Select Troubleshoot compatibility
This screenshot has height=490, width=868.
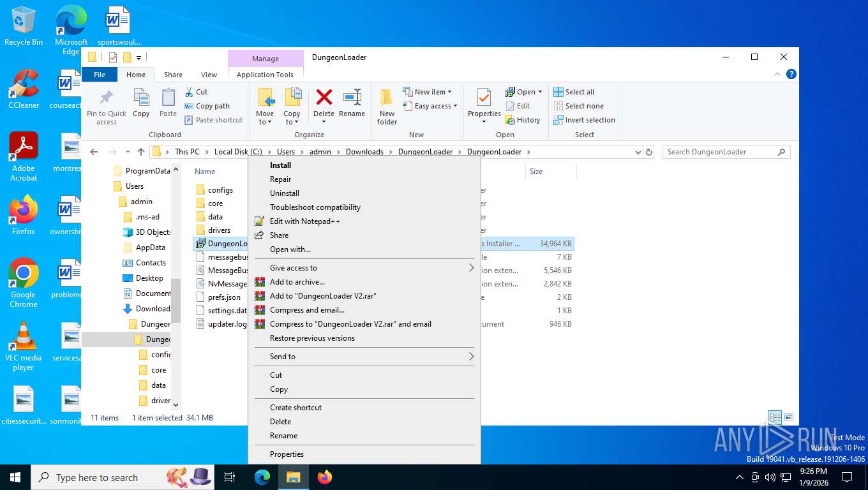[x=364, y=207]
